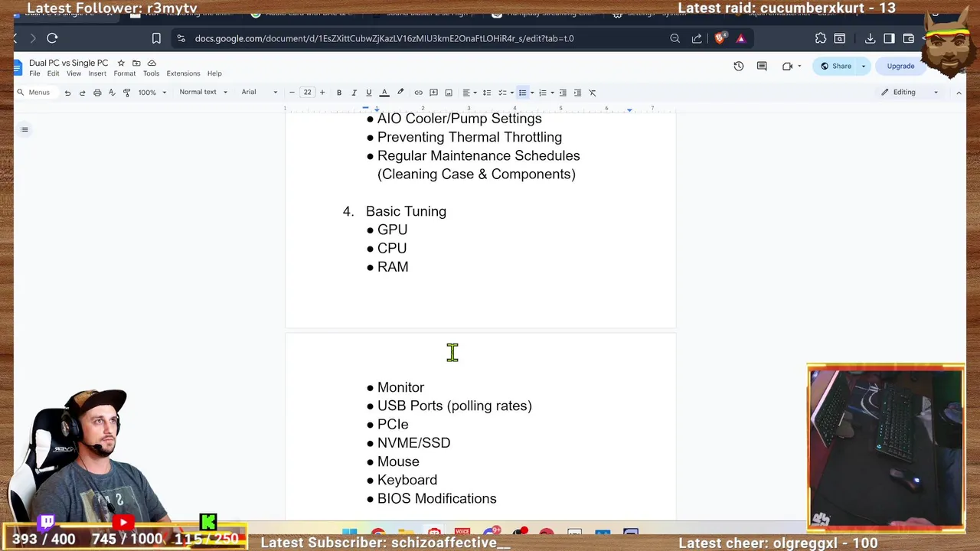Click the move to folder icon
Image resolution: width=980 pixels, height=551 pixels.
(x=136, y=63)
